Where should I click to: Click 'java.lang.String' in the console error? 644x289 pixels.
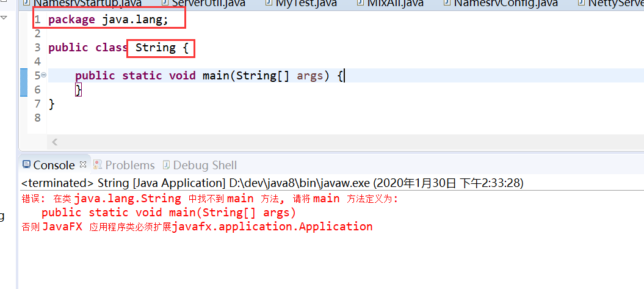coord(128,199)
